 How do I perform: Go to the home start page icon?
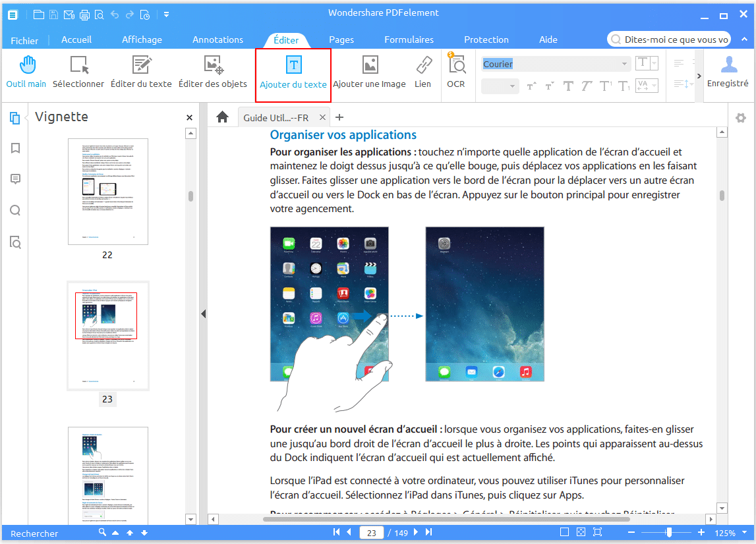pyautogui.click(x=222, y=117)
